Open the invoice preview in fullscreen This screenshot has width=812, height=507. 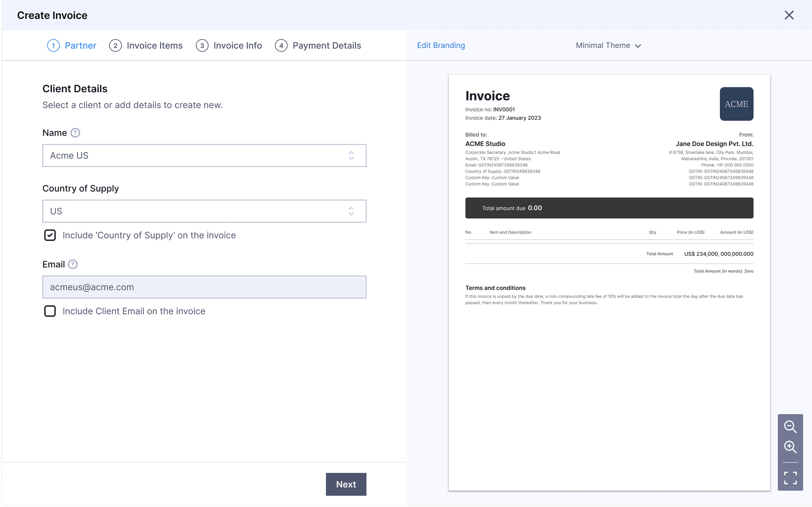coord(791,478)
